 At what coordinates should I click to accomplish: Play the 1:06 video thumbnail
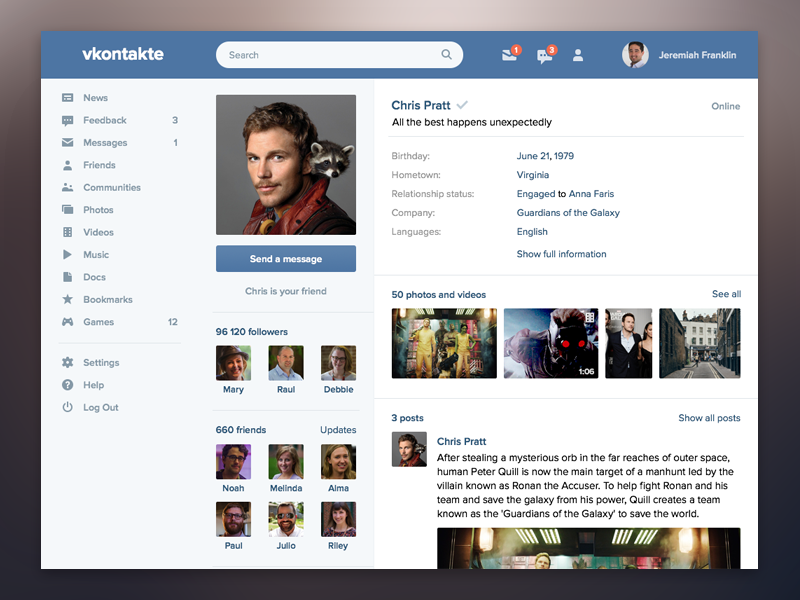pos(551,343)
